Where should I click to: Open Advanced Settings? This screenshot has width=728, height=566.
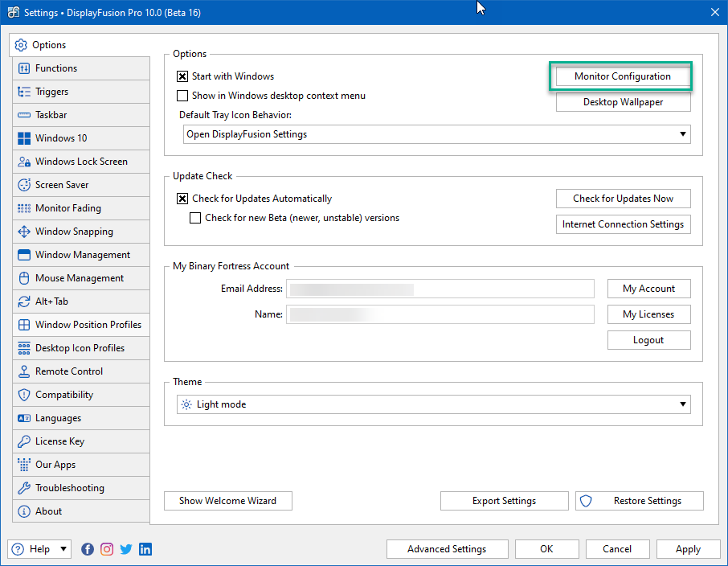[447, 549]
